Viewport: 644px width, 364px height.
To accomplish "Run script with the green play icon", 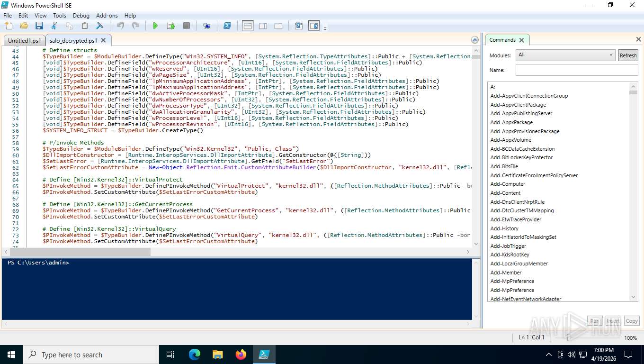I will [x=155, y=26].
